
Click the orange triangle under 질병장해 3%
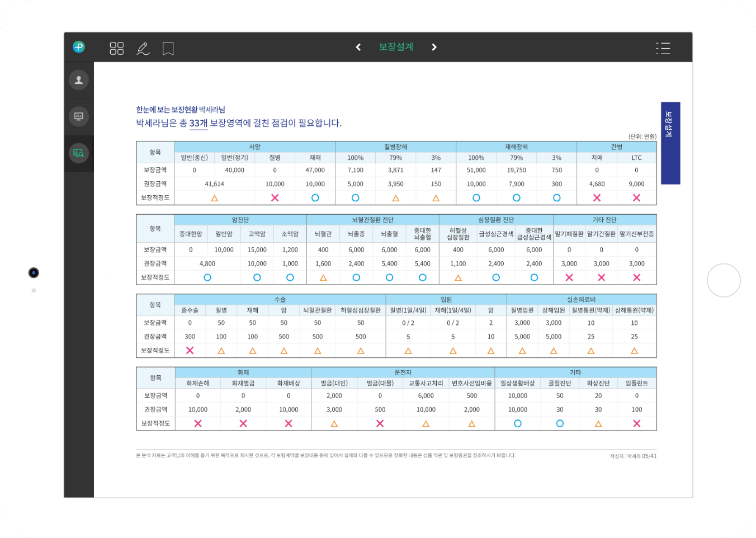[436, 198]
